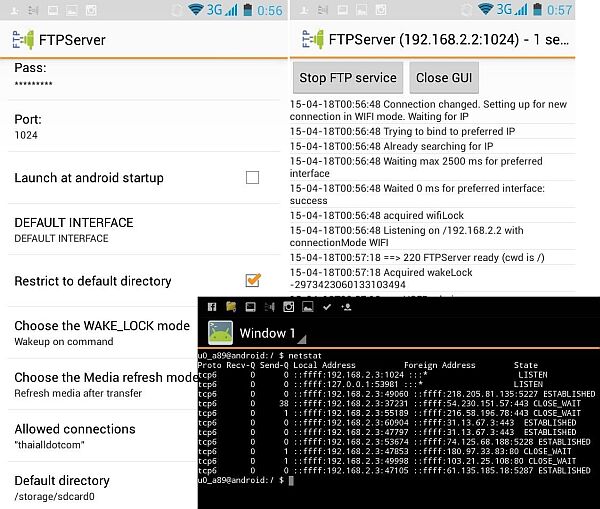Open Choose the WAKE_LOCK mode setting
Viewport: 600px width, 509px height.
click(100, 332)
